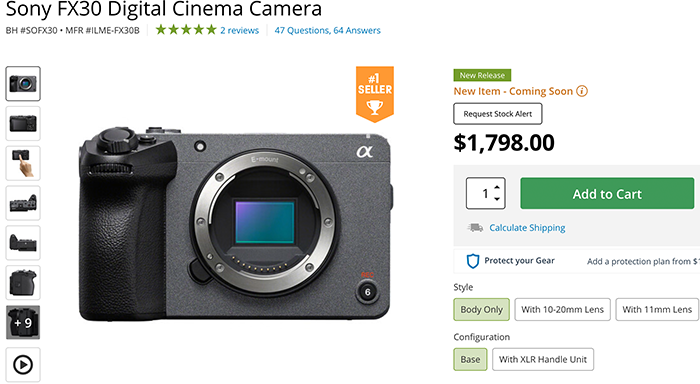Open the 2 reviews link
700x384 pixels.
click(x=239, y=30)
